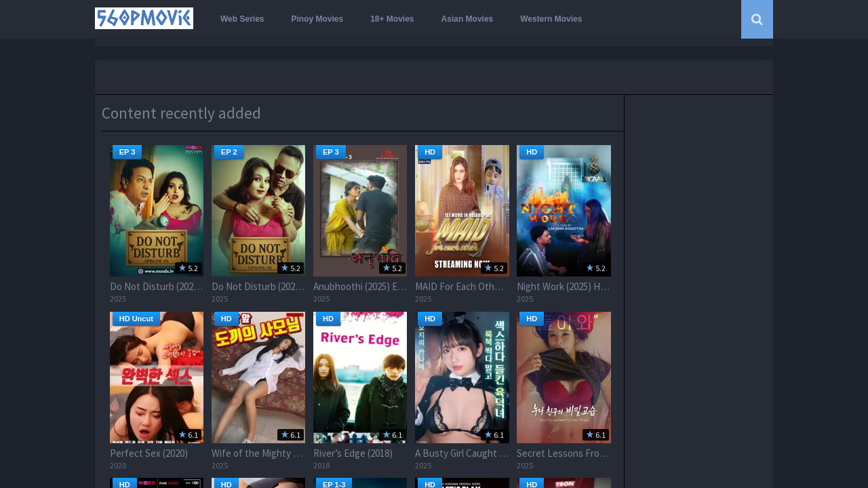Click the Content recently added heading
Viewport: 868px width, 488px height.
tap(181, 113)
